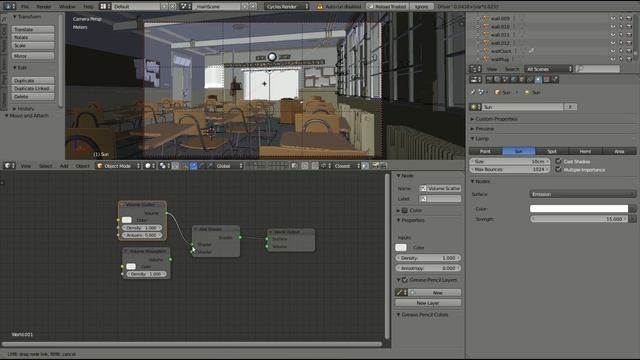Image resolution: width=640 pixels, height=360 pixels.
Task: Click the mesh icon of wallClock
Action: [x=486, y=51]
